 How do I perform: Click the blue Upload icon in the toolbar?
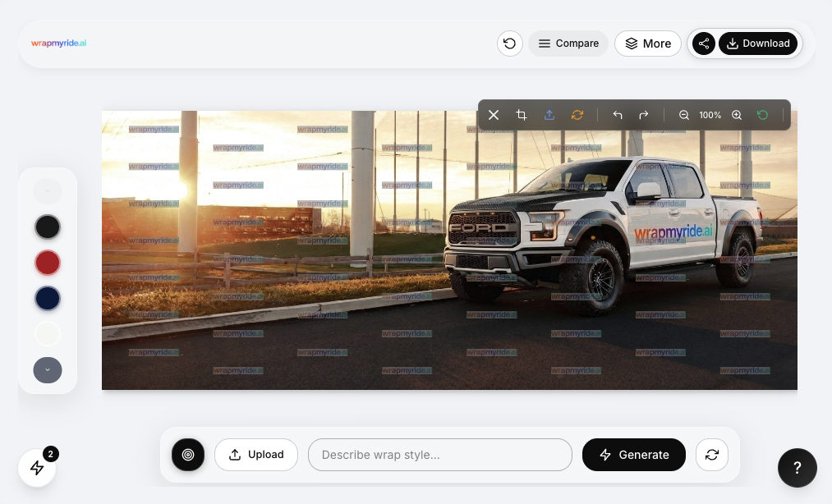[x=549, y=115]
